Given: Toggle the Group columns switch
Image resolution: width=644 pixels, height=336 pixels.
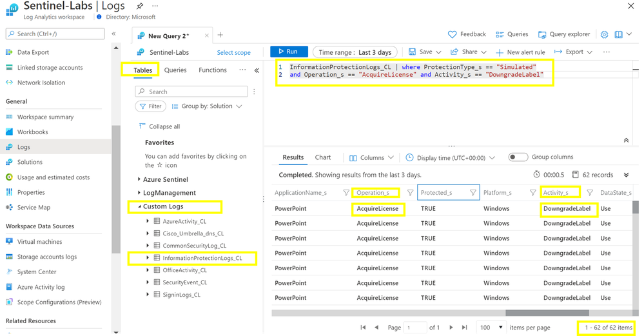Looking at the screenshot, I should (x=518, y=157).
